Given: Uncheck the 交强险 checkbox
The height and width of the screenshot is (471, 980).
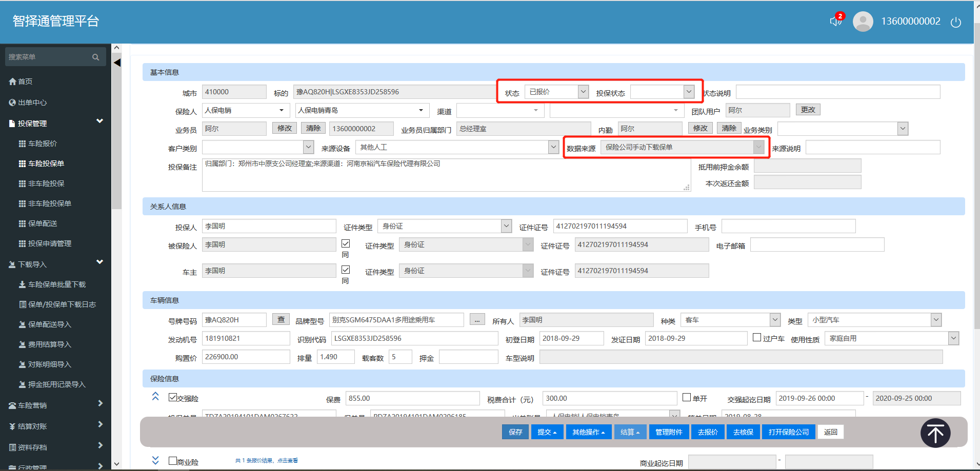Looking at the screenshot, I should click(173, 398).
